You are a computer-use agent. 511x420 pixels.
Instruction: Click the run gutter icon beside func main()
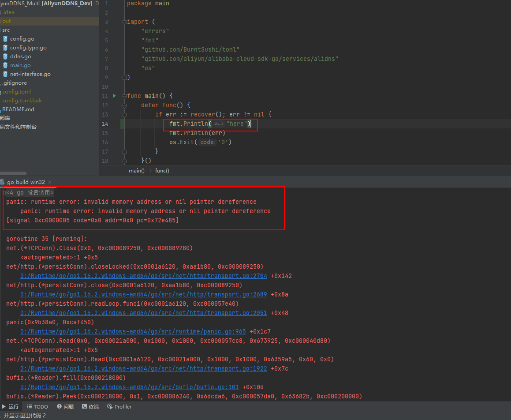click(114, 96)
